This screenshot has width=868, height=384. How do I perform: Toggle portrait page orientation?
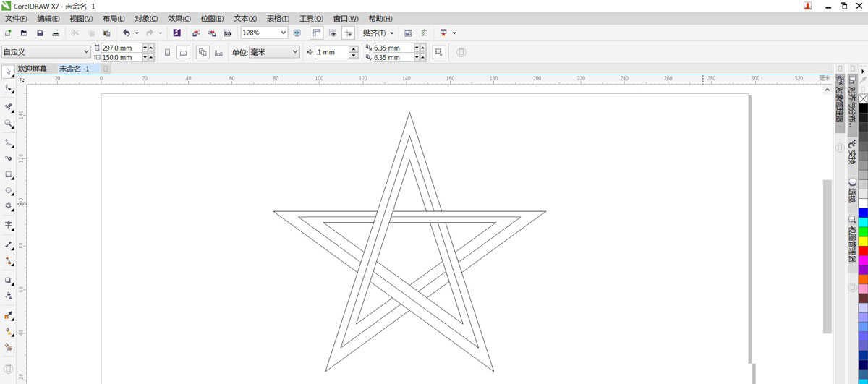coord(168,52)
